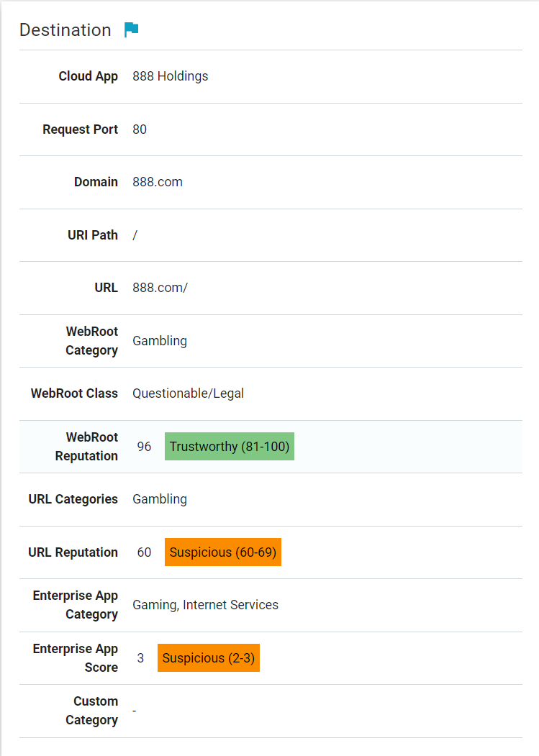Click the 888.com/ URL value
539x756 pixels.
160,288
